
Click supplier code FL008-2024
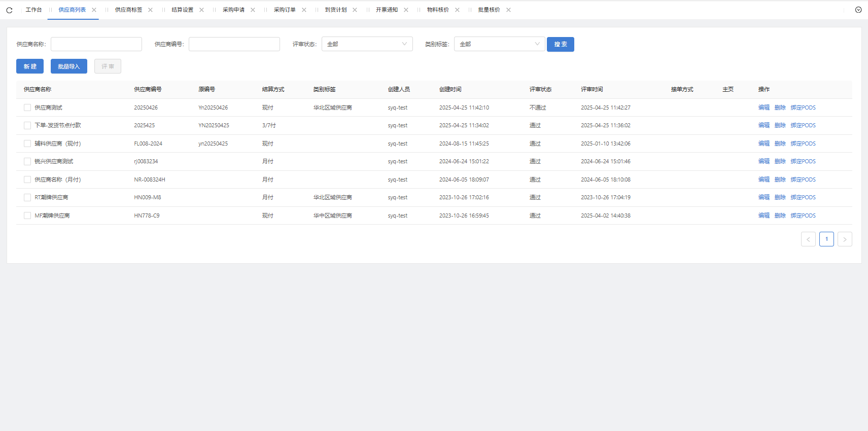[x=148, y=143]
